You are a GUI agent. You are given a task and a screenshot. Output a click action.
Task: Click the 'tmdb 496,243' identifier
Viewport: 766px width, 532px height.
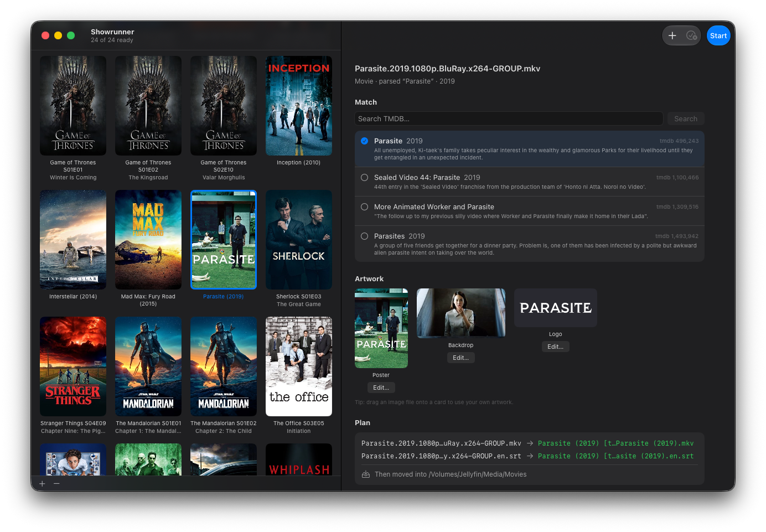[679, 141]
